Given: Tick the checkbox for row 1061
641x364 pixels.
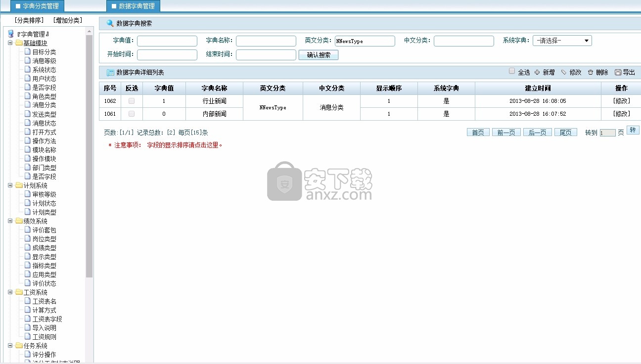Looking at the screenshot, I should point(132,114).
